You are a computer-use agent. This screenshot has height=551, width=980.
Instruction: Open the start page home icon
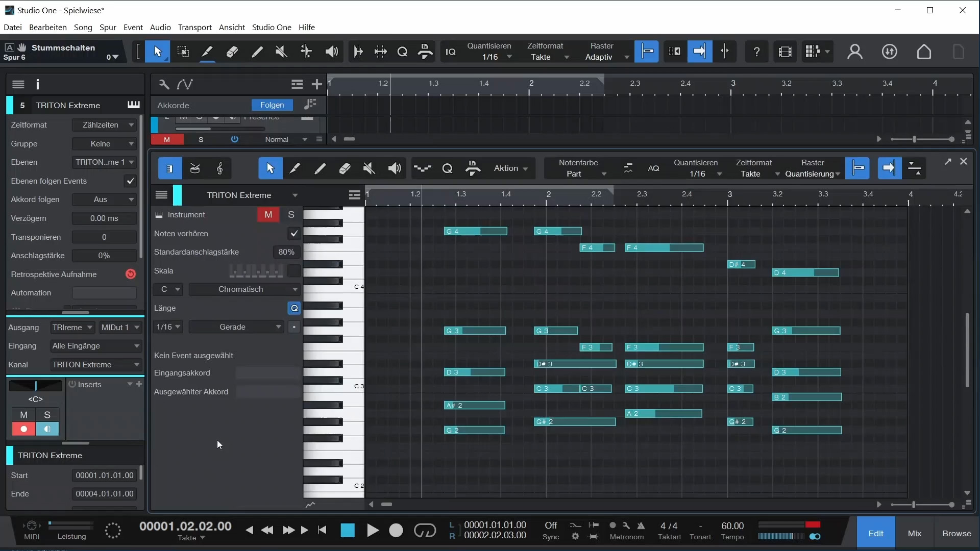tap(924, 52)
